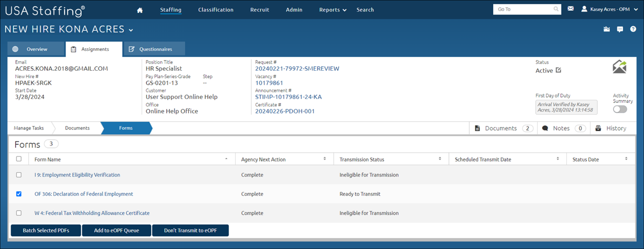The image size is (644, 249).
Task: Open the chat feedback icon under header
Action: [x=620, y=29]
